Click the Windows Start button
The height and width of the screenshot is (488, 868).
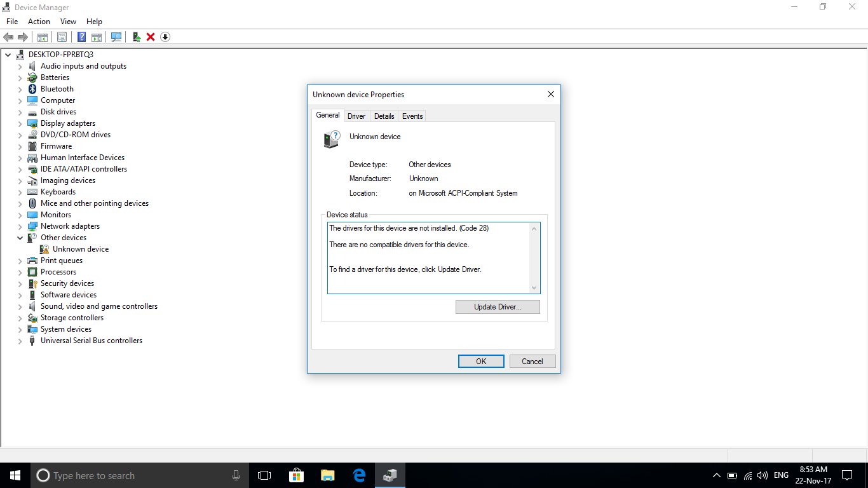pos(15,475)
